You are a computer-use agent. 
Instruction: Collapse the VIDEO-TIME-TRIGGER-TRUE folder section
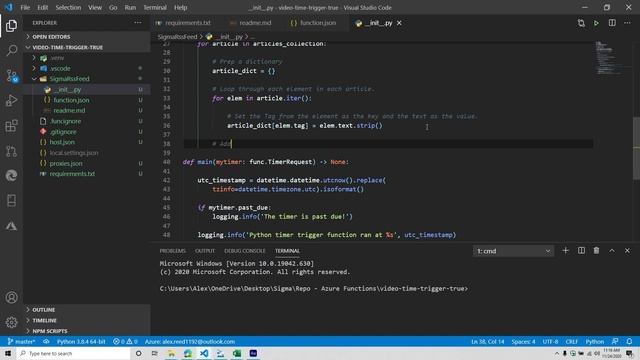87,47
